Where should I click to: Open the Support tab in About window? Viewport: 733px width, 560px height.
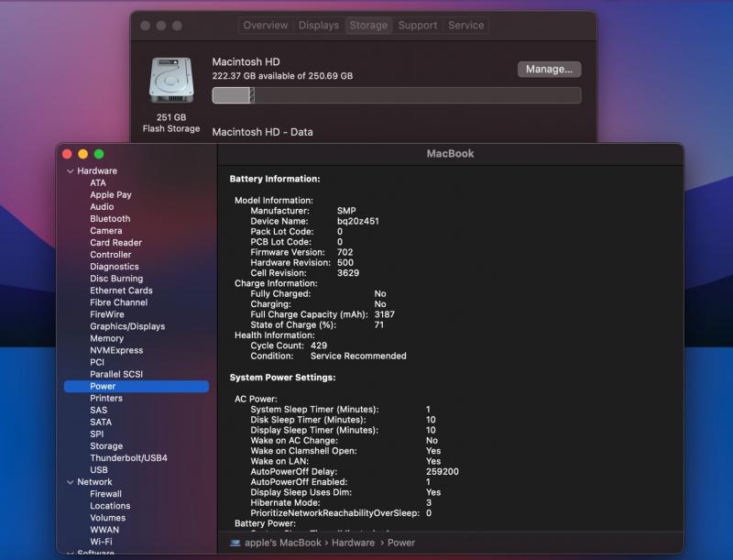click(x=418, y=26)
